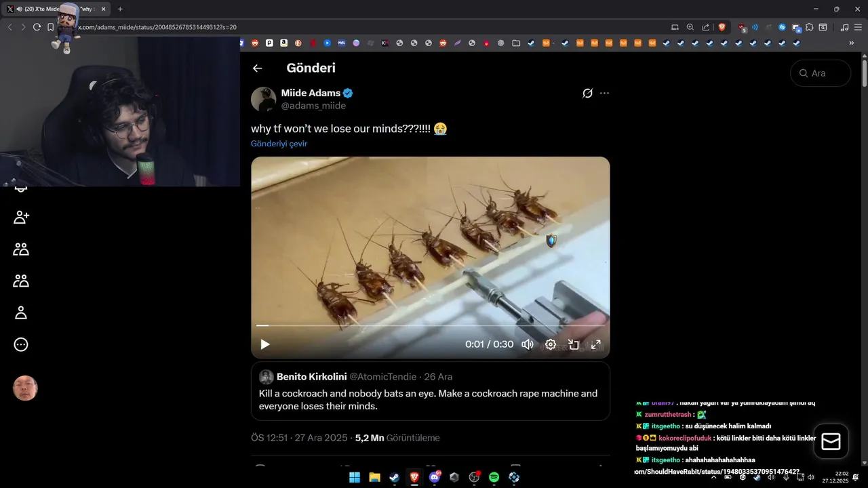Open the follow requests person-plus sidebar icon

[21, 218]
